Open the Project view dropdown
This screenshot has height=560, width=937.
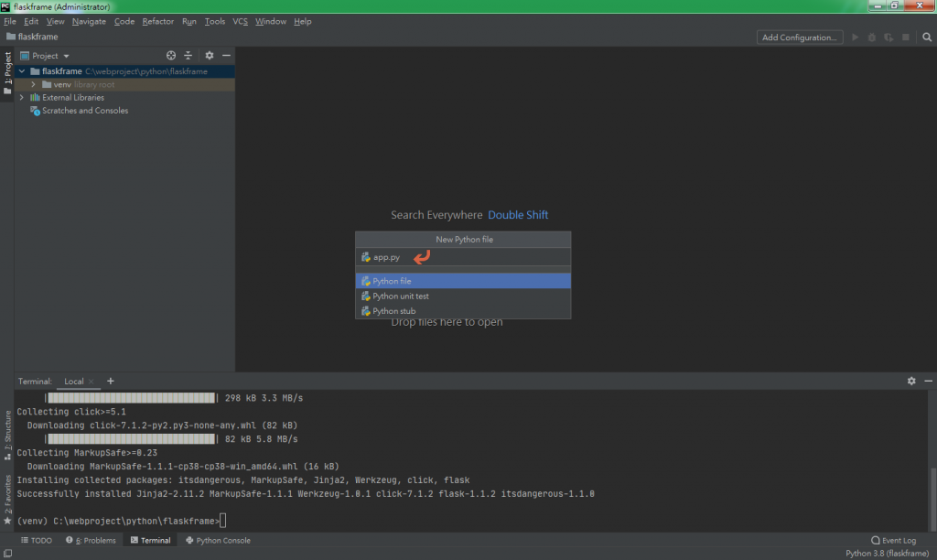pyautogui.click(x=46, y=56)
